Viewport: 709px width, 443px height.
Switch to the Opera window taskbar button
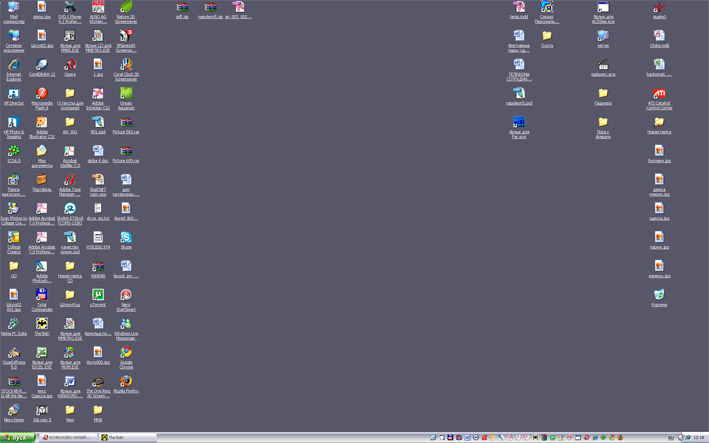coord(68,438)
